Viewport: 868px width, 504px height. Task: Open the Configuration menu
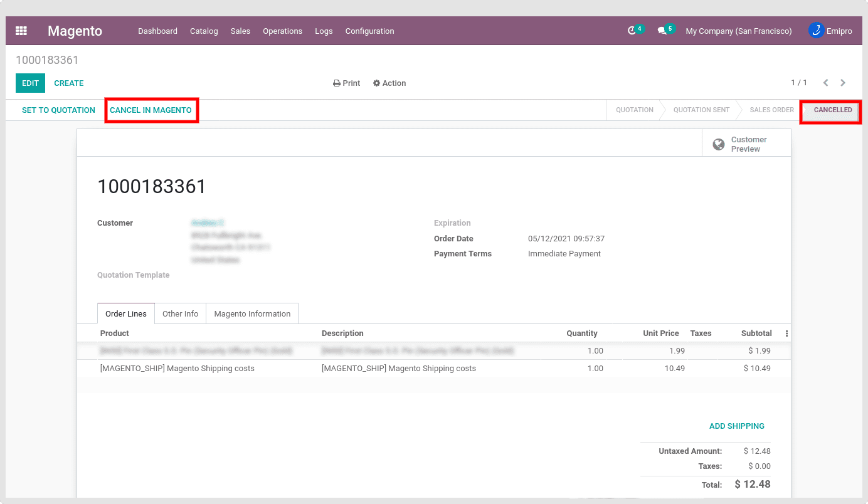click(369, 31)
